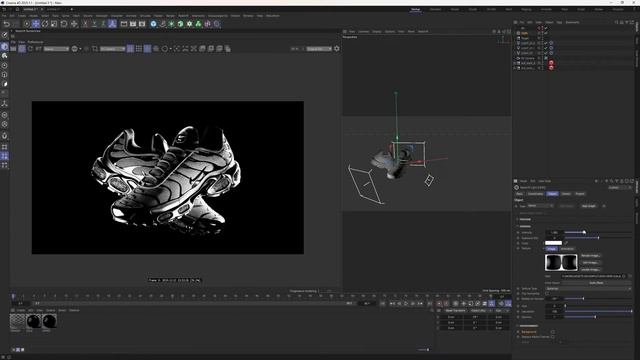The image size is (640, 360).
Task: Select the highlighted Move tool
Action: point(36,24)
